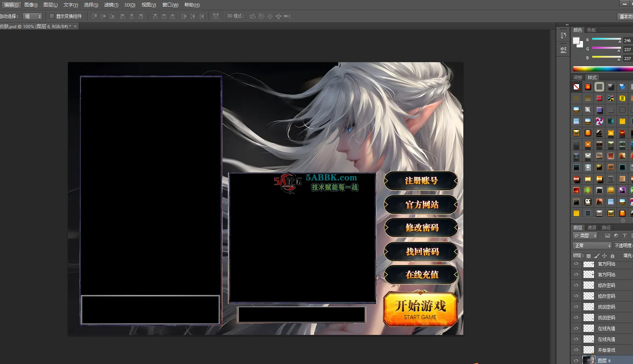Click the auto-align layers toolbar icon
Viewport: 633px width, 364px height.
(216, 16)
